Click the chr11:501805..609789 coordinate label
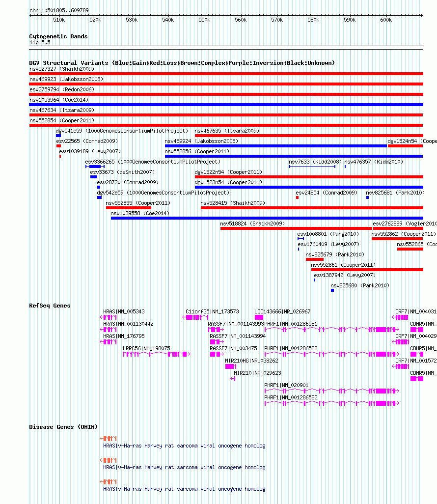 (59, 10)
